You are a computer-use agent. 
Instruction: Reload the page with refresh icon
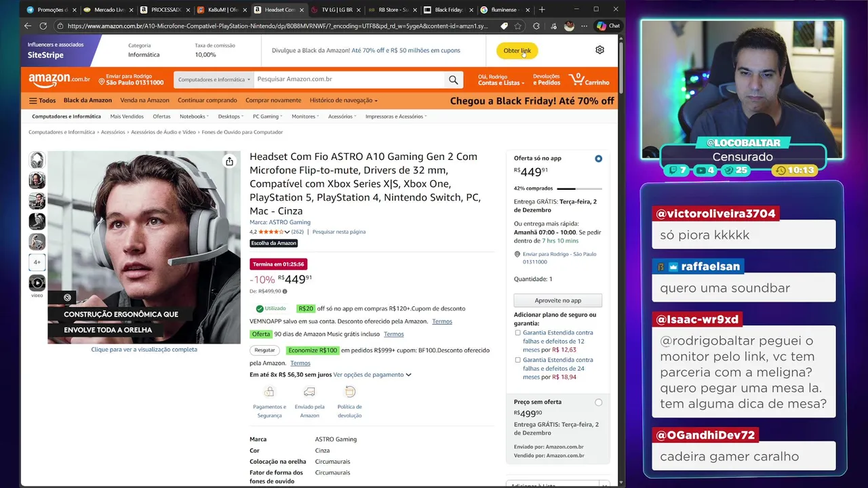coord(43,26)
